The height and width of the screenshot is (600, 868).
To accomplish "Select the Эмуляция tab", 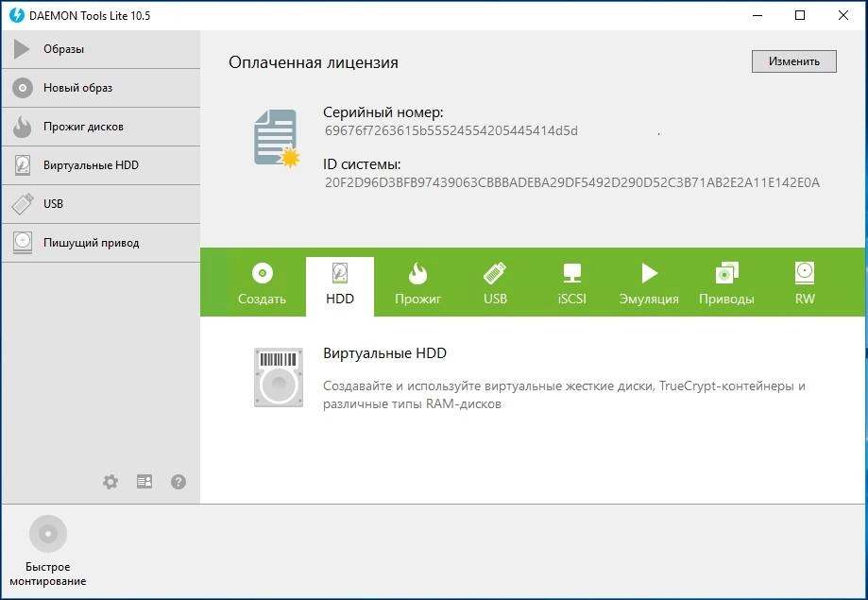I will (649, 286).
